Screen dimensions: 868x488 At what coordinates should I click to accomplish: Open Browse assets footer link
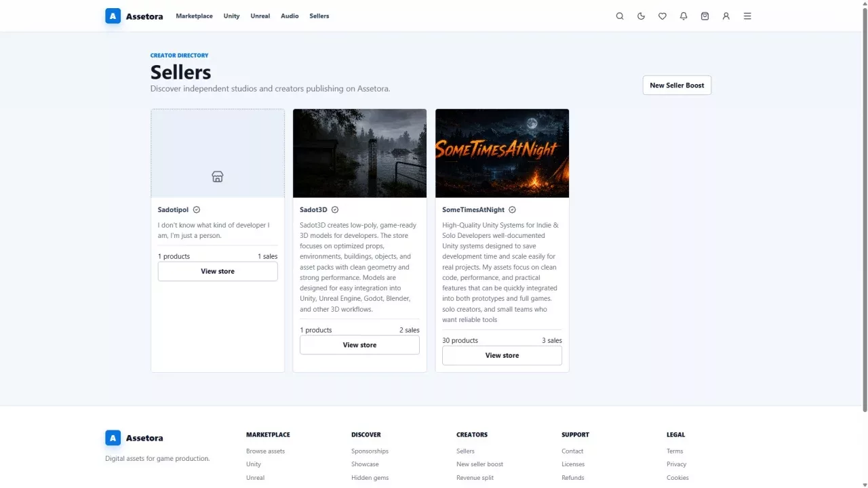(x=265, y=451)
